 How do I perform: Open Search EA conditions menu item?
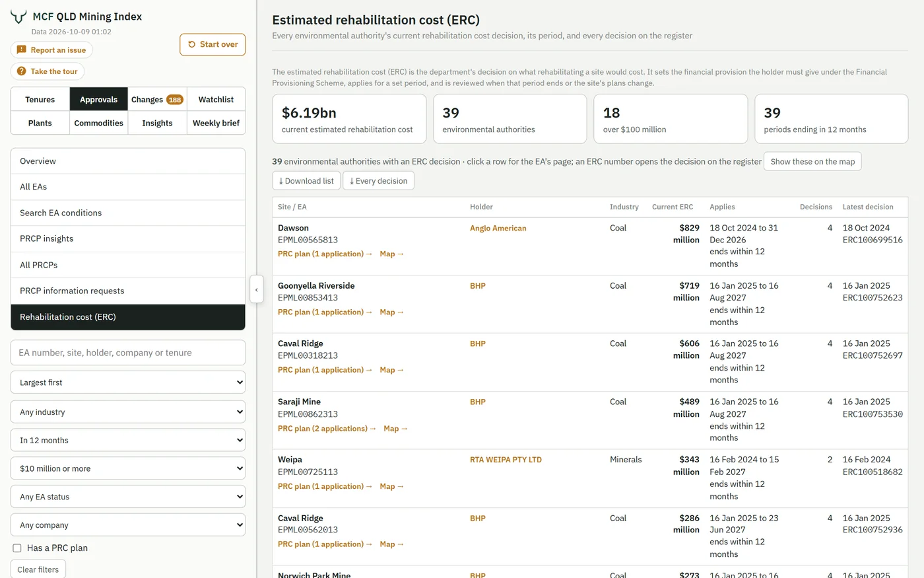128,213
